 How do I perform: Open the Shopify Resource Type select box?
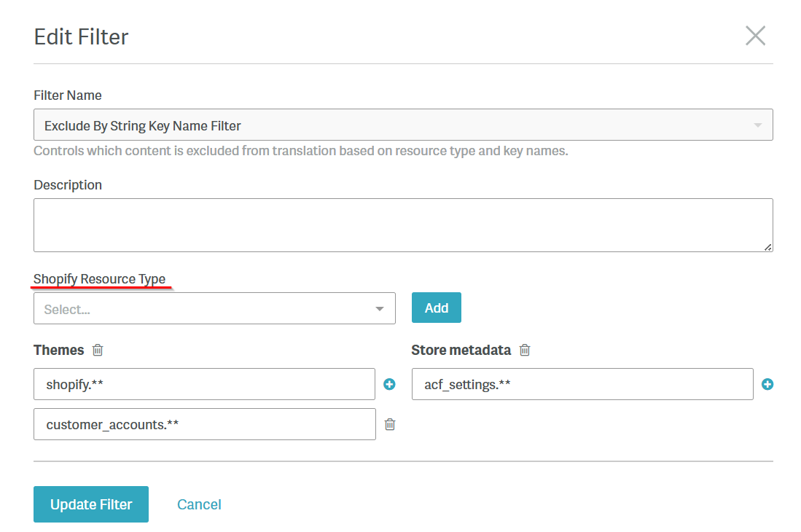click(204, 309)
